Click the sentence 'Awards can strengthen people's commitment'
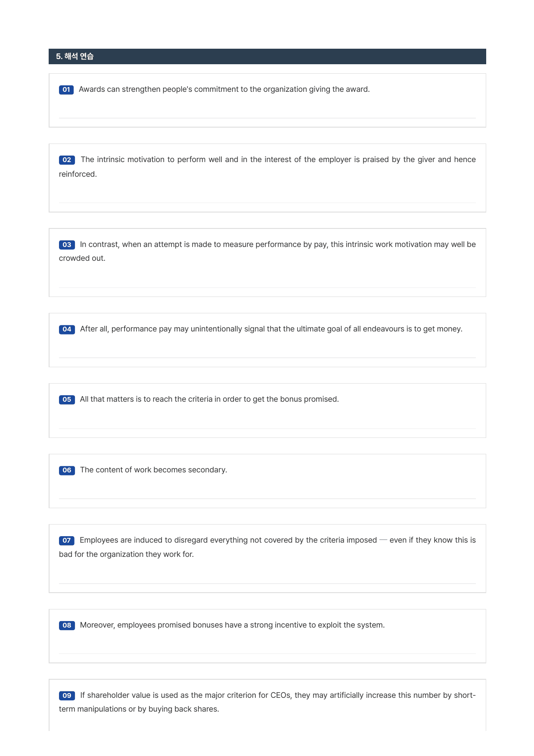The image size is (534, 756). point(224,89)
